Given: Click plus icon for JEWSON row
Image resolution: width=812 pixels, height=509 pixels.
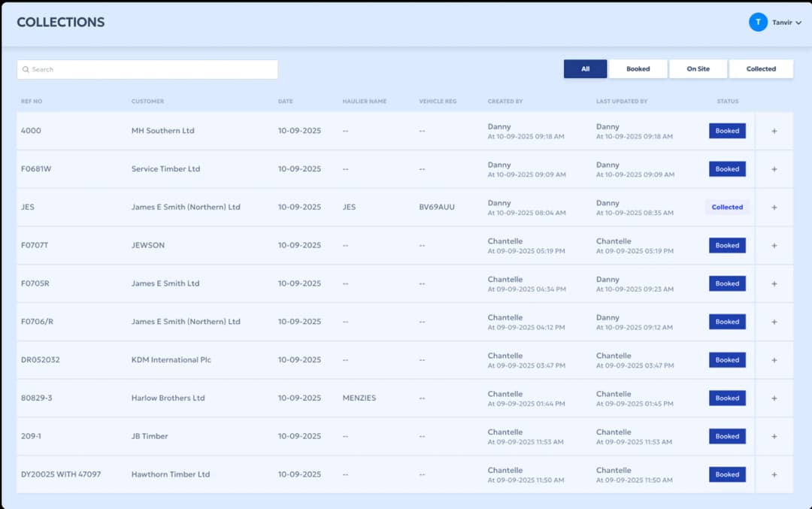Looking at the screenshot, I should tap(774, 246).
